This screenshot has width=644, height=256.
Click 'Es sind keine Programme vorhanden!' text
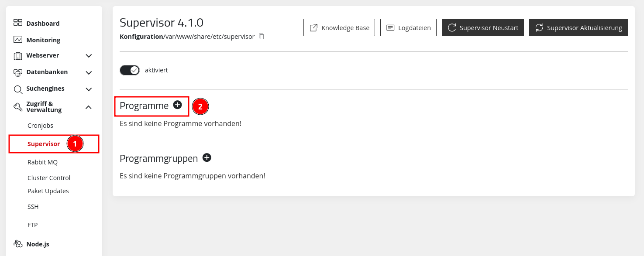[180, 123]
